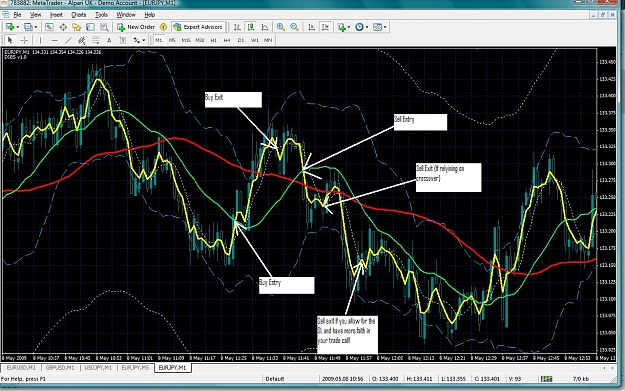Switch to the EURJPY,M5 chart tab
The image size is (625, 391).
pos(135,367)
